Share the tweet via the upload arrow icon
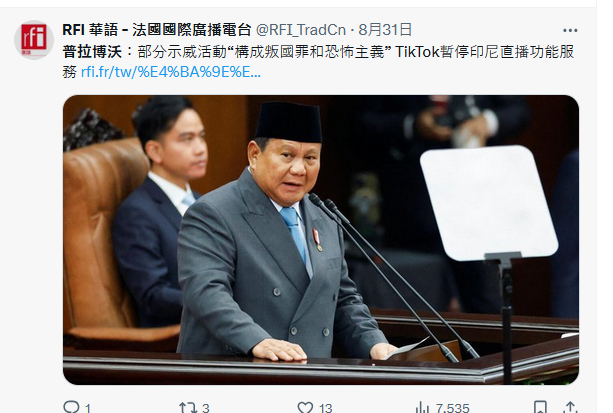This screenshot has width=613, height=413. [570, 408]
